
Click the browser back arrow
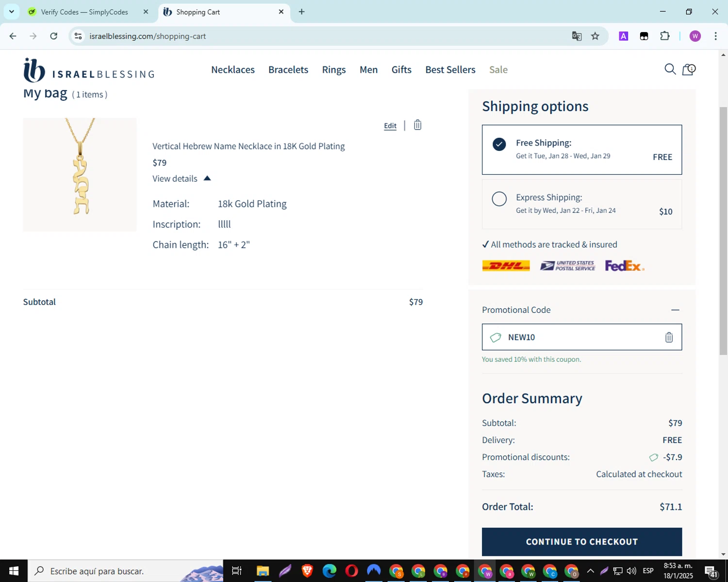point(13,36)
